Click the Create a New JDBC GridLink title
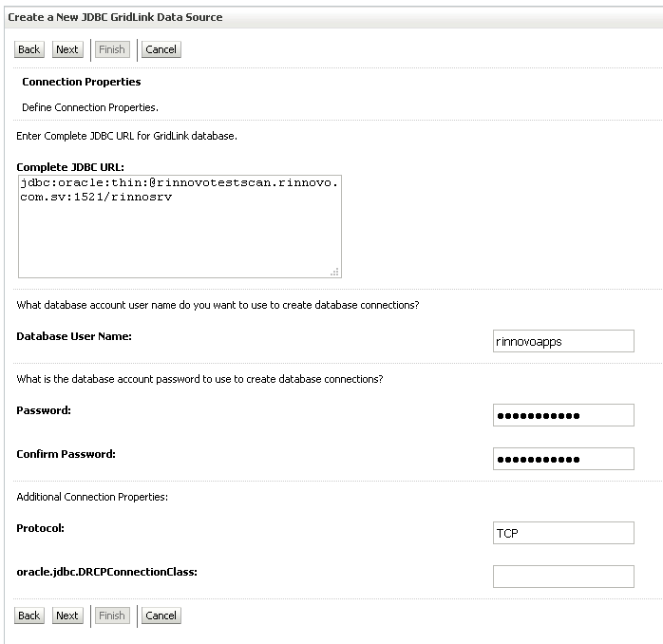This screenshot has height=644, width=663. tap(115, 17)
